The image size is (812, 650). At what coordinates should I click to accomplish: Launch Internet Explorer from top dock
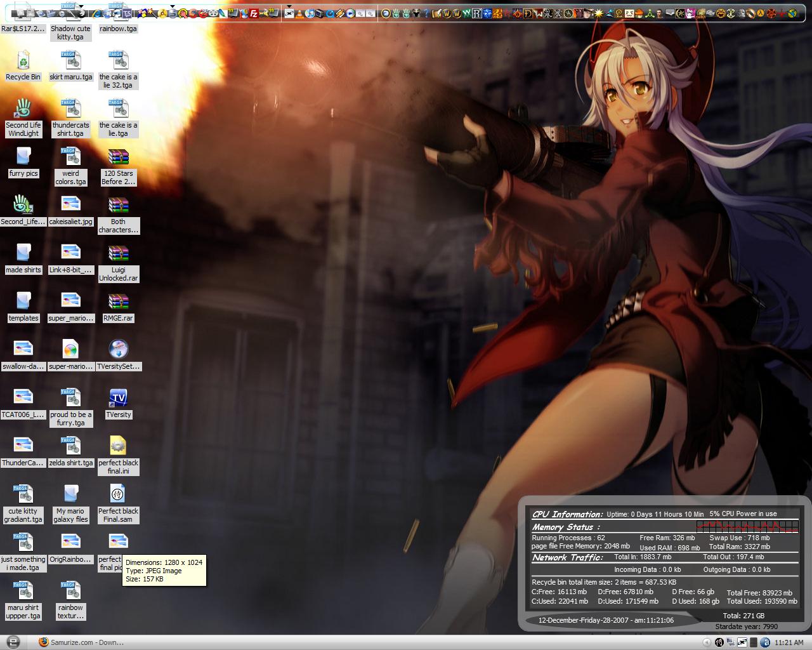(96, 13)
